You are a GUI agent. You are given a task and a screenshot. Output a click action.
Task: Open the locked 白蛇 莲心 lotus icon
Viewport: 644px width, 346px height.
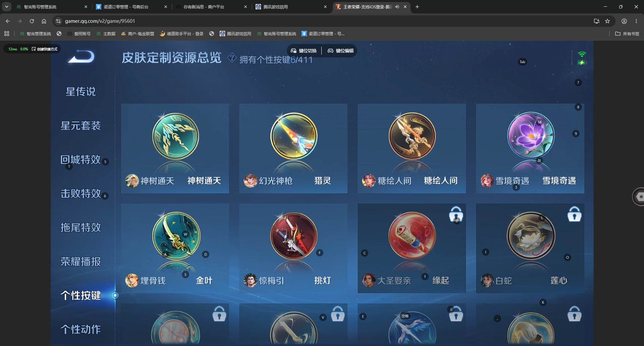coord(530,236)
